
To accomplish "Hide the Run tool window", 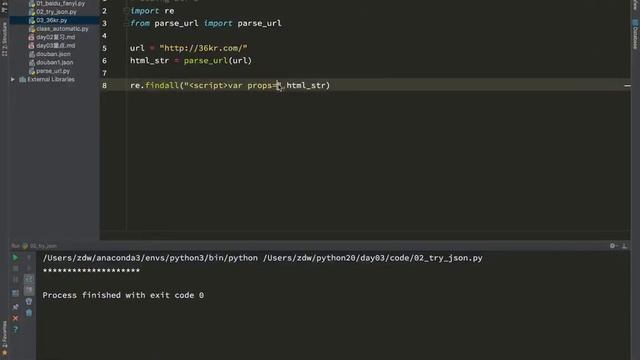I will click(x=624, y=246).
